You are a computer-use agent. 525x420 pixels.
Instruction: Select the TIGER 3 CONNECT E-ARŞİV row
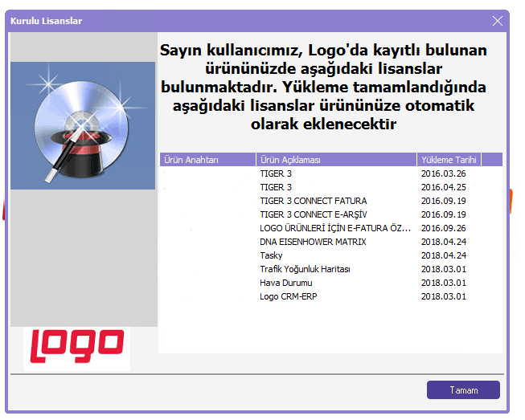[330, 214]
